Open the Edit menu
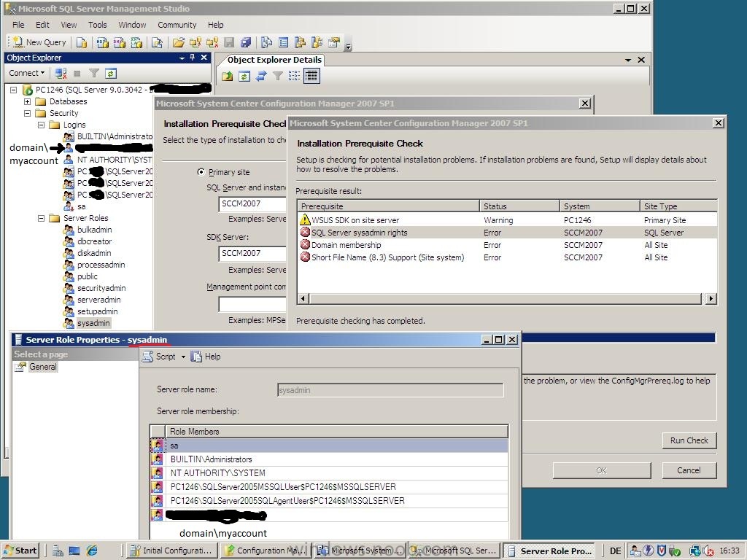 pyautogui.click(x=42, y=25)
